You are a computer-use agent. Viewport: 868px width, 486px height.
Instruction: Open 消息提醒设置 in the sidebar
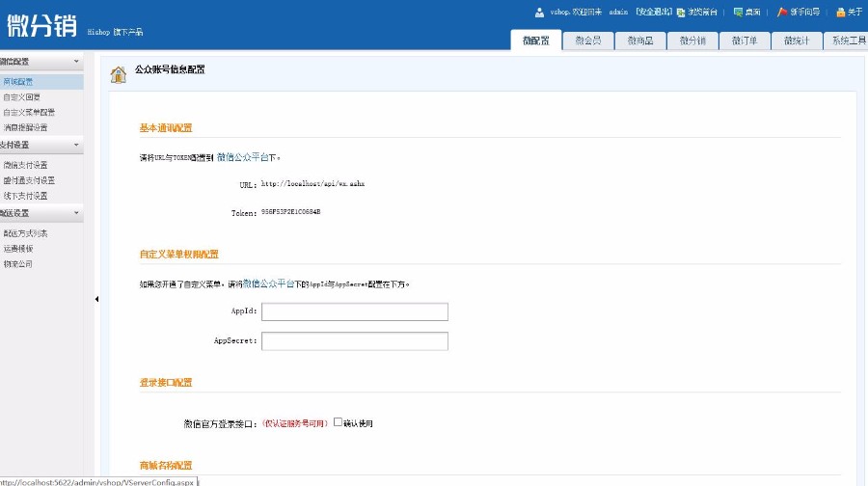pos(25,127)
